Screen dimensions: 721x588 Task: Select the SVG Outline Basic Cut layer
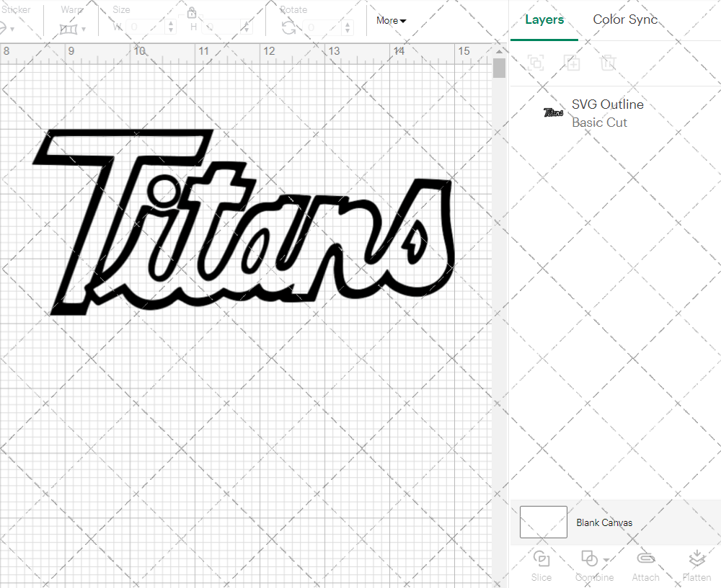[608, 113]
